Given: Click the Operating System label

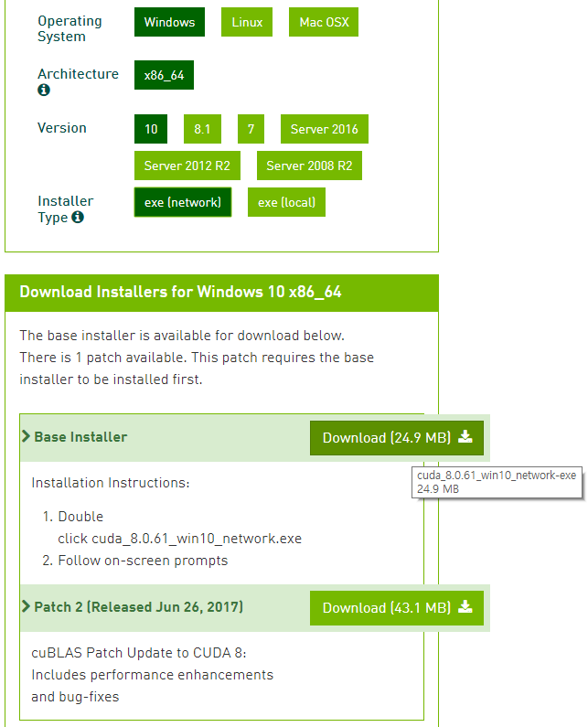Looking at the screenshot, I should [x=69, y=28].
